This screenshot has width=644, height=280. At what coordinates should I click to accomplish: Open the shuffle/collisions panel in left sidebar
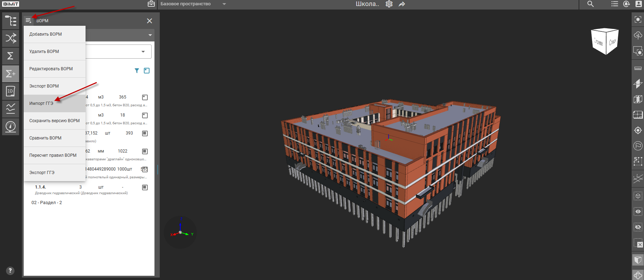11,38
